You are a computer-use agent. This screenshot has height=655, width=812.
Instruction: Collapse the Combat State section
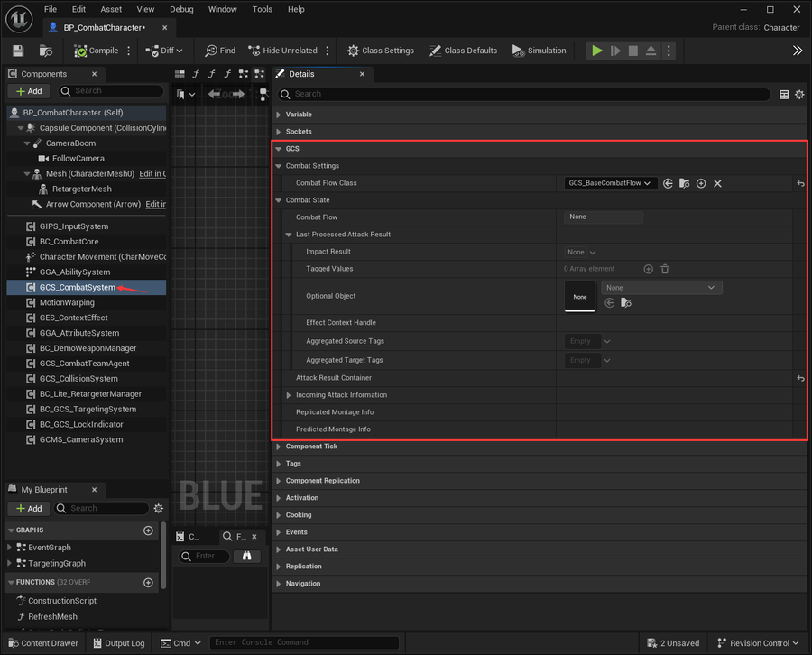279,200
